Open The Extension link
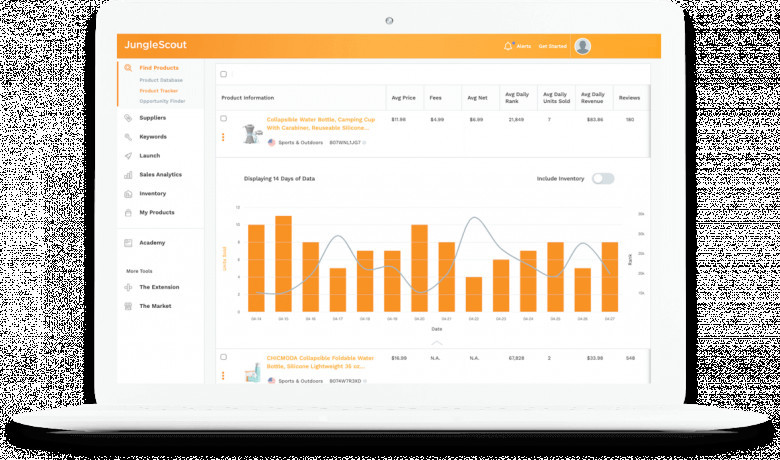 click(x=159, y=287)
